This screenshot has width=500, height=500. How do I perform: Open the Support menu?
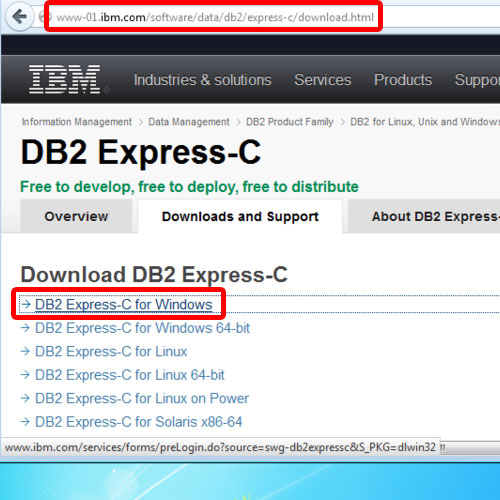point(477,80)
